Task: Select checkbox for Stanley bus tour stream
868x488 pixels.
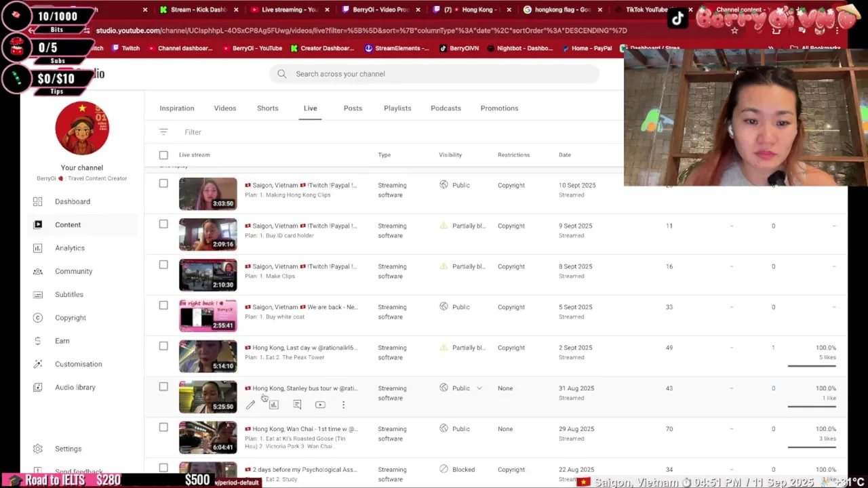Action: tap(163, 387)
